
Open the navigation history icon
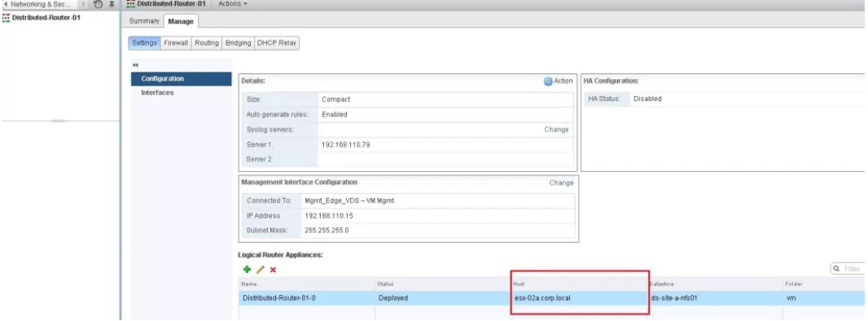pyautogui.click(x=98, y=4)
